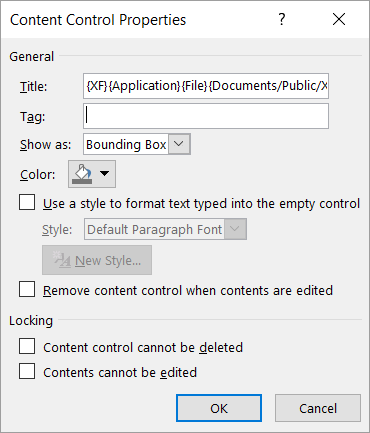
Task: Check 'Remove content control when contents are edited'
Action: click(27, 289)
